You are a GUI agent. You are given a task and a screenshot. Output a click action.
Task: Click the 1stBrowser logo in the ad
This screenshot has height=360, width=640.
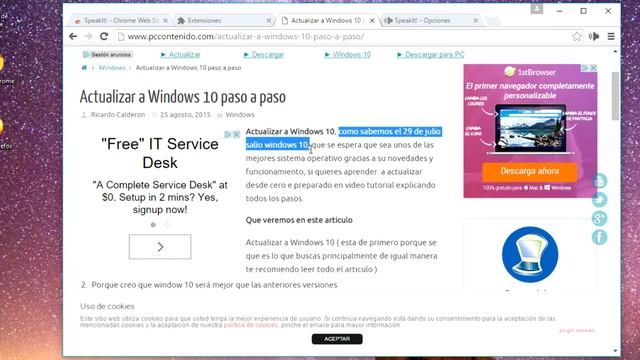tap(530, 72)
